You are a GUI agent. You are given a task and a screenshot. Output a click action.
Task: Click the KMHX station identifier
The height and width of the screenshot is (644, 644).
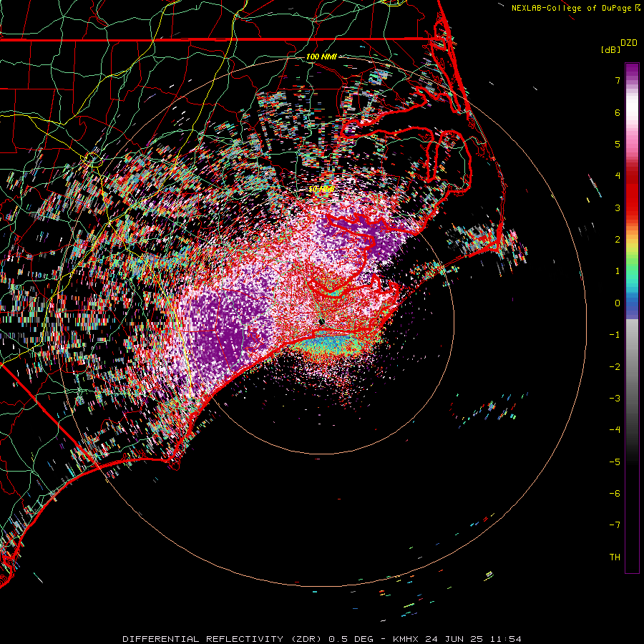[x=406, y=639]
